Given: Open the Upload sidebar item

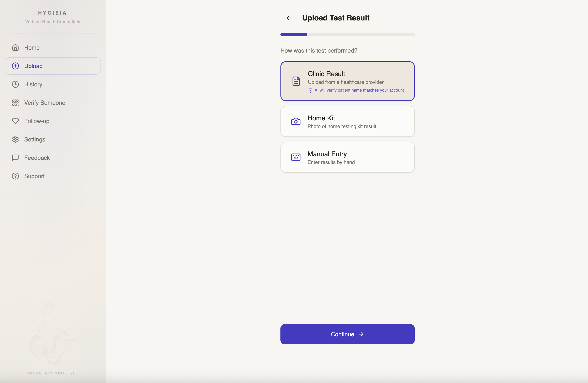Looking at the screenshot, I should click(x=53, y=66).
